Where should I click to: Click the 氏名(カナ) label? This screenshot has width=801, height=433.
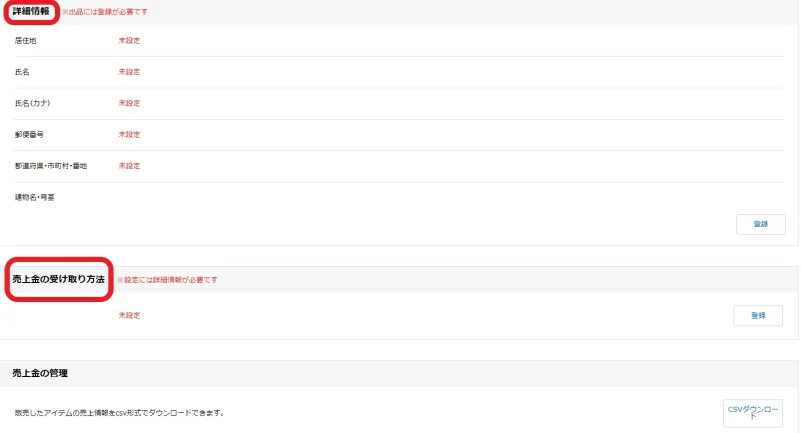pyautogui.click(x=35, y=103)
